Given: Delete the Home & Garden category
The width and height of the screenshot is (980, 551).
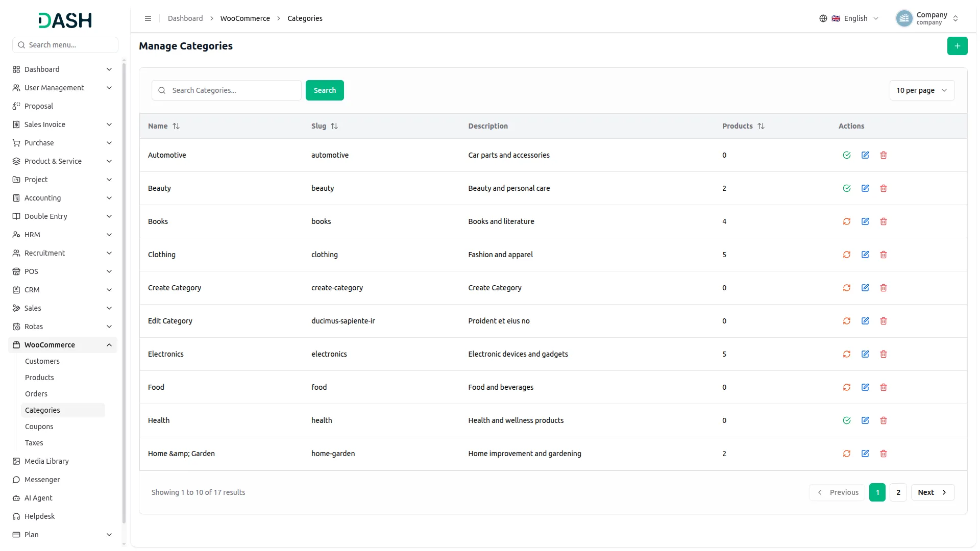Looking at the screenshot, I should click(x=884, y=454).
